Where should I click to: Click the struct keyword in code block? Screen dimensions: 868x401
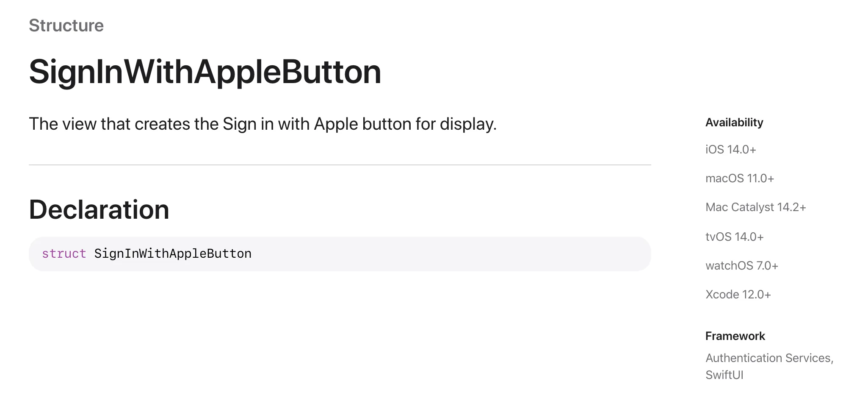point(64,253)
